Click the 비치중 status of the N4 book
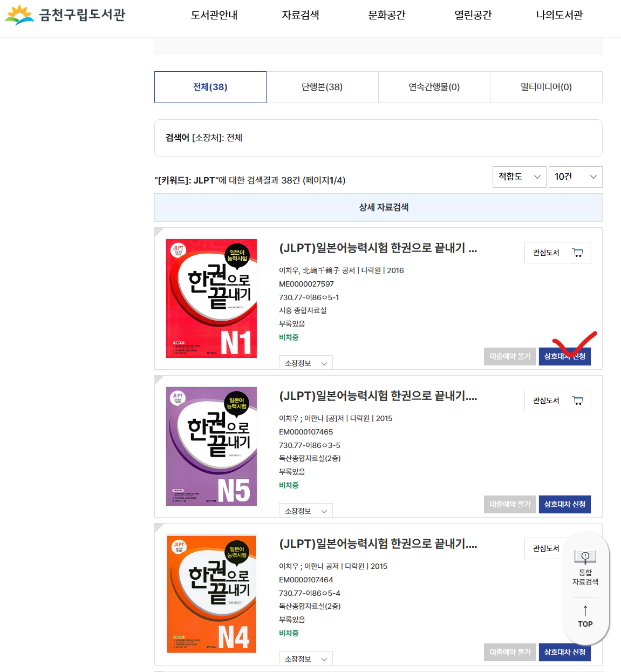The height and width of the screenshot is (672, 621). pos(289,633)
